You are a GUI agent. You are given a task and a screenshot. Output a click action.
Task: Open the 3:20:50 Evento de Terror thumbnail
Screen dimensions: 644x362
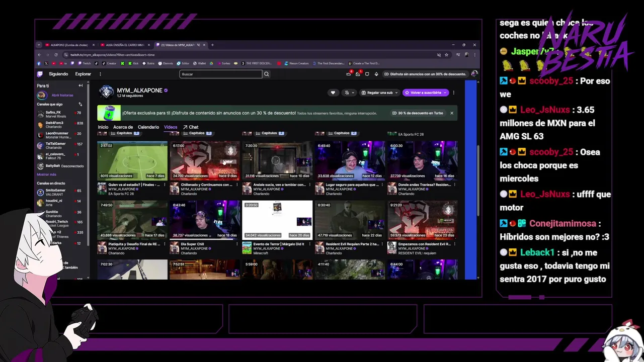277,220
